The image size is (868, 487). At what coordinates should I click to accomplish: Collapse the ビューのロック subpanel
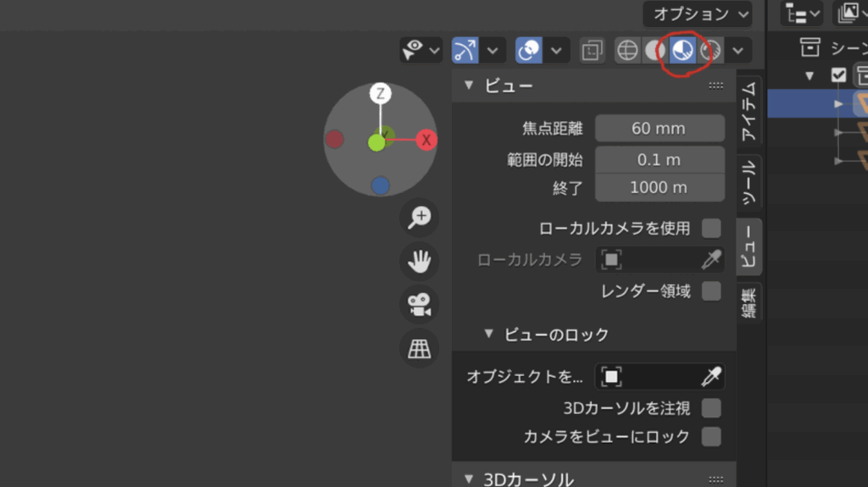click(488, 334)
